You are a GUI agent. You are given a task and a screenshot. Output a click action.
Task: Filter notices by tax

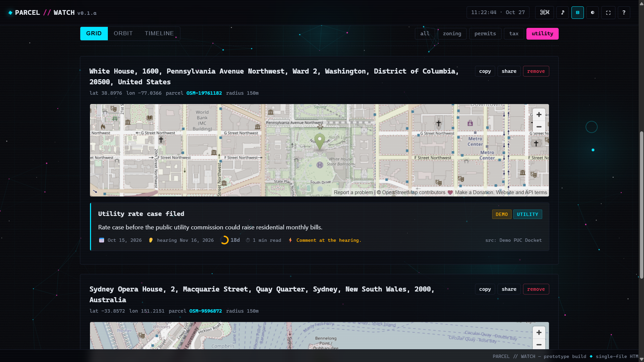click(514, 34)
